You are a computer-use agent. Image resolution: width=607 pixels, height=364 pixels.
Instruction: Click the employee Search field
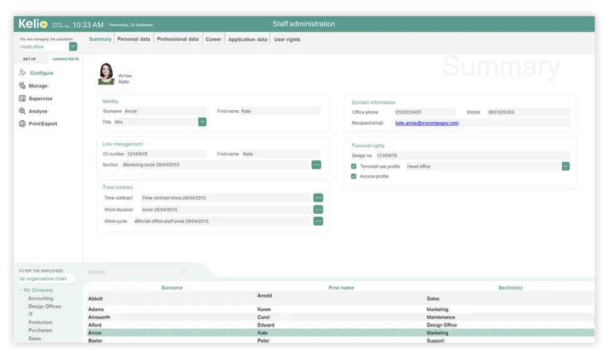tap(134, 272)
